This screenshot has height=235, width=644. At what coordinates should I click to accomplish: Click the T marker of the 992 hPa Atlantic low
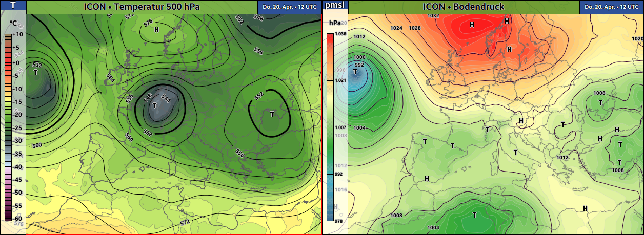click(x=355, y=72)
